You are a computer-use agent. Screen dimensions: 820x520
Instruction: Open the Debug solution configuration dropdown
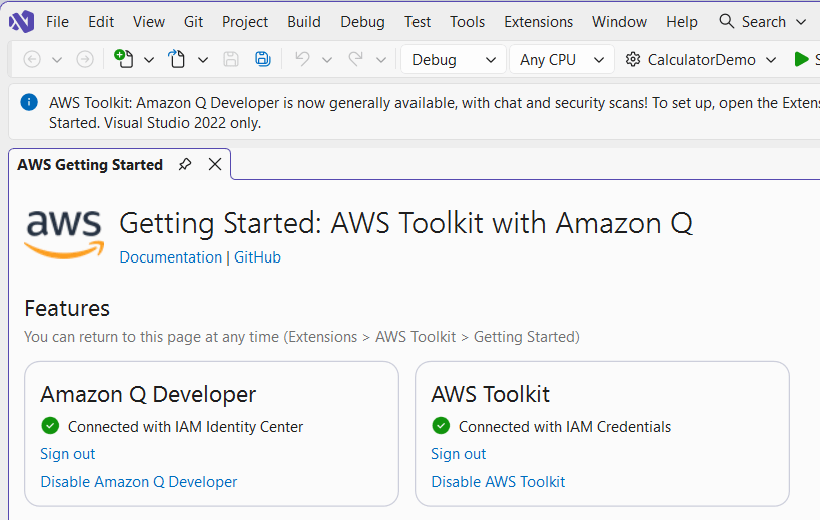pos(453,59)
